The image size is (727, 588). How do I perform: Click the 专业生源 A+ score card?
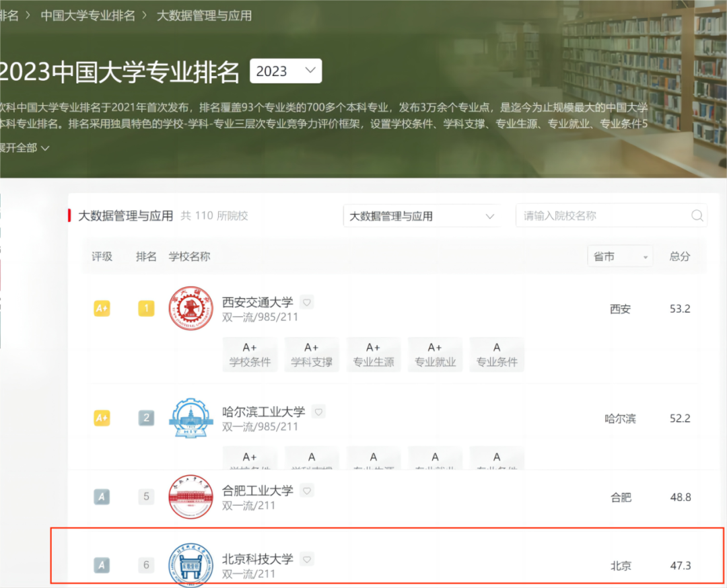pos(373,355)
